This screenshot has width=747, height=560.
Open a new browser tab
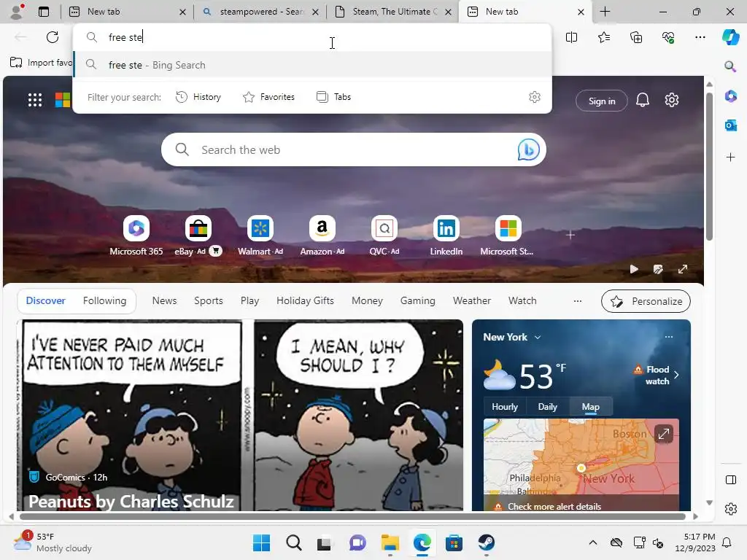(x=605, y=12)
